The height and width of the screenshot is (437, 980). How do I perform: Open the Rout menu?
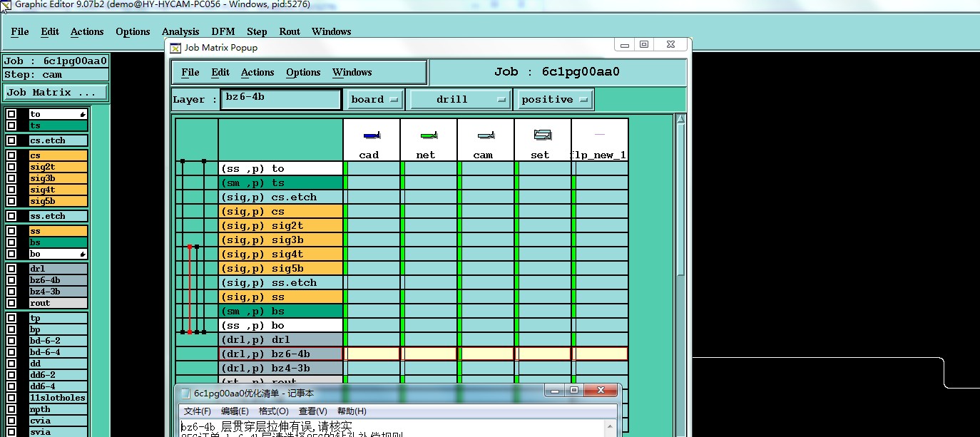click(290, 31)
